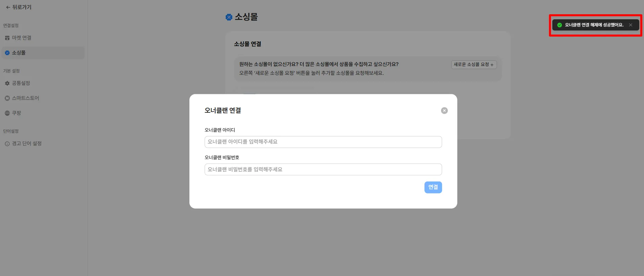The image size is (644, 276).
Task: Click the 오너클랜 아이디 input field
Action: click(323, 142)
